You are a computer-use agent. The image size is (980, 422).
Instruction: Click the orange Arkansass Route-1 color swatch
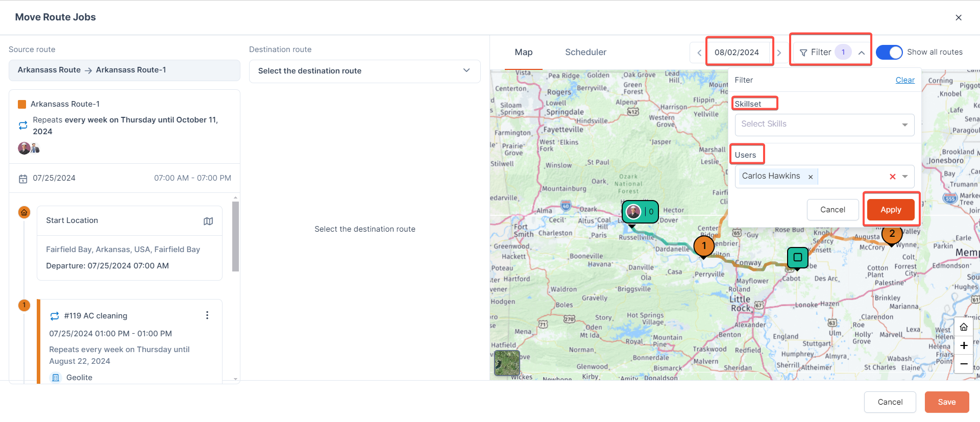point(22,104)
